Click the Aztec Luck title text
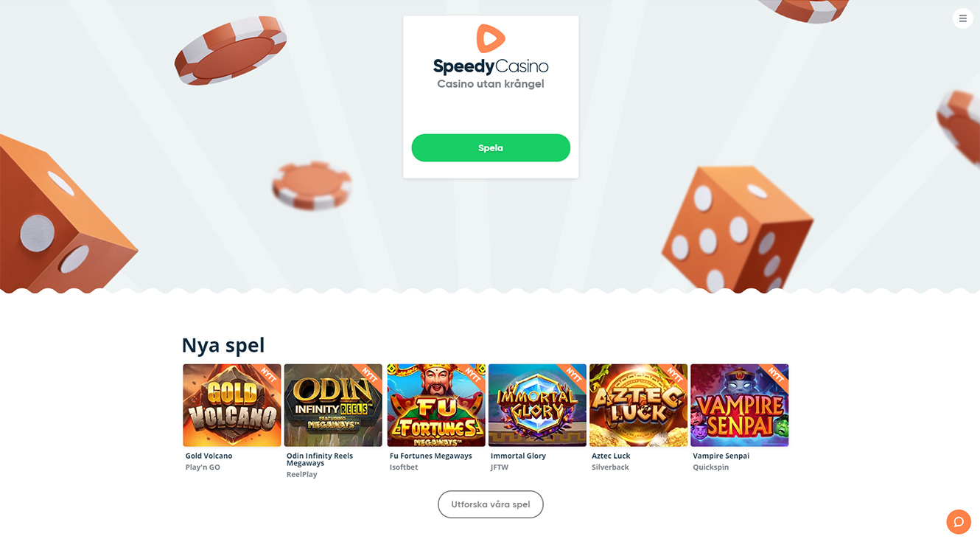 coord(611,456)
